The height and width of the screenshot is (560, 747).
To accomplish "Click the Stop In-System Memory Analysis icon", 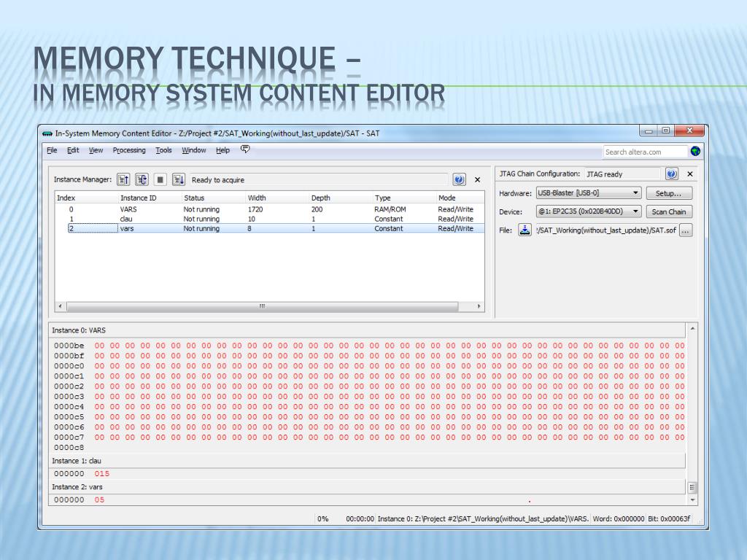I will [x=160, y=179].
